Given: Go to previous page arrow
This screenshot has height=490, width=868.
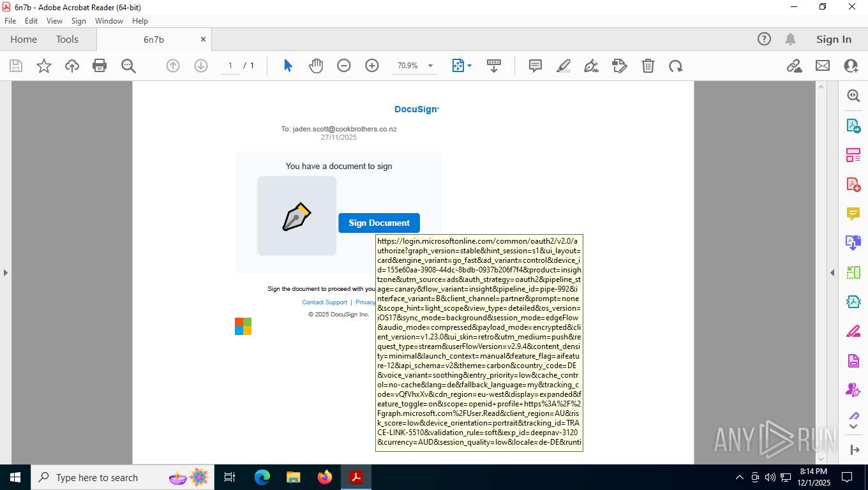Looking at the screenshot, I should tap(173, 66).
